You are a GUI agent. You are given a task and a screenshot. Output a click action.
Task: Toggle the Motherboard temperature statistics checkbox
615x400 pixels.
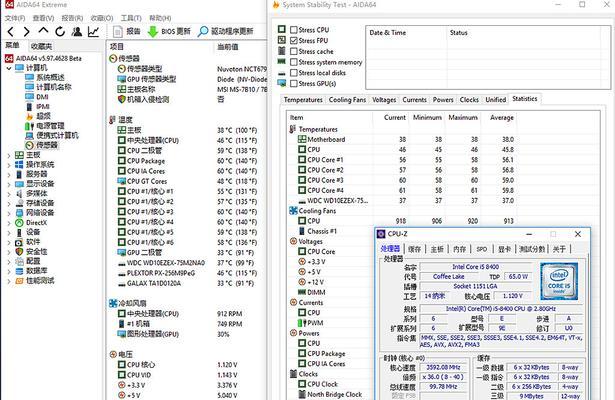click(x=302, y=139)
